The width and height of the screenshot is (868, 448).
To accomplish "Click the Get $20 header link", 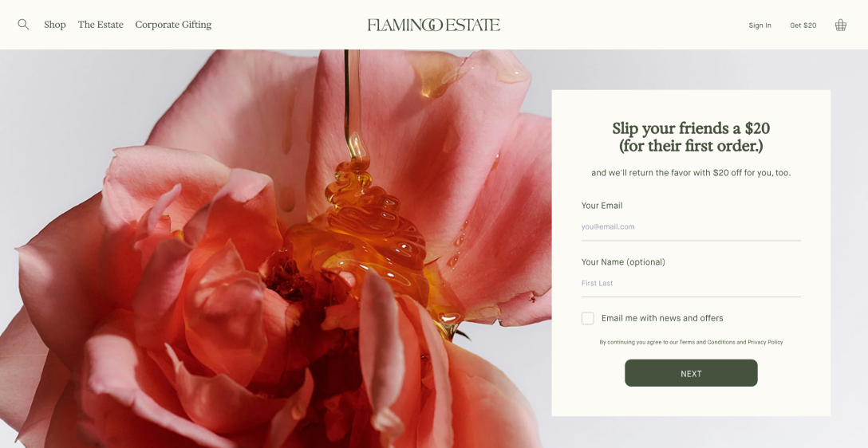I will pos(803,26).
